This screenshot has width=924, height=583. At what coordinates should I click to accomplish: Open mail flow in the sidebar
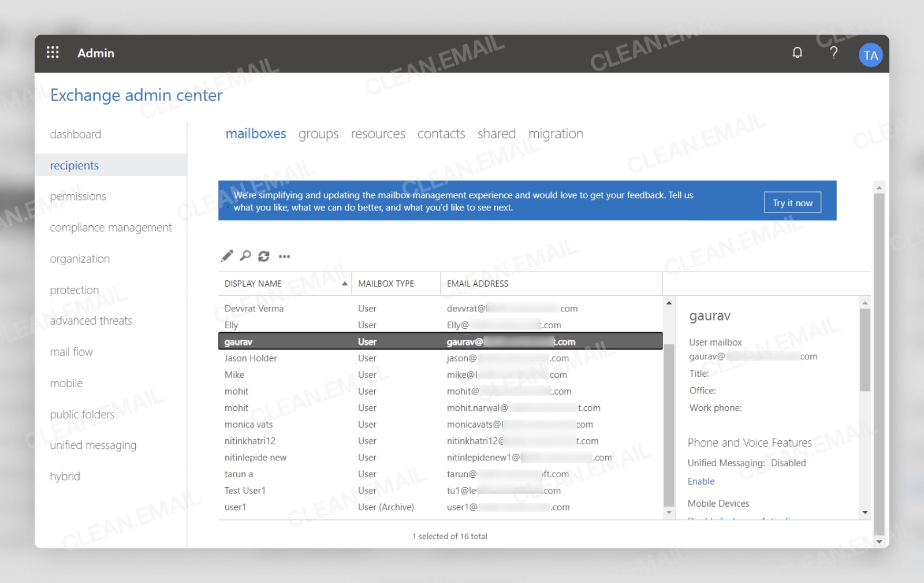(x=72, y=352)
